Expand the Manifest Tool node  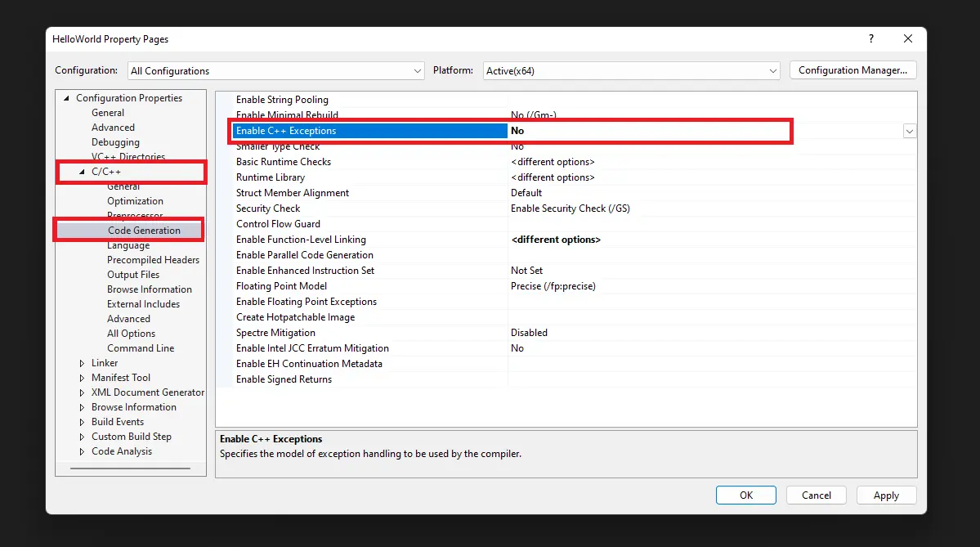(82, 378)
